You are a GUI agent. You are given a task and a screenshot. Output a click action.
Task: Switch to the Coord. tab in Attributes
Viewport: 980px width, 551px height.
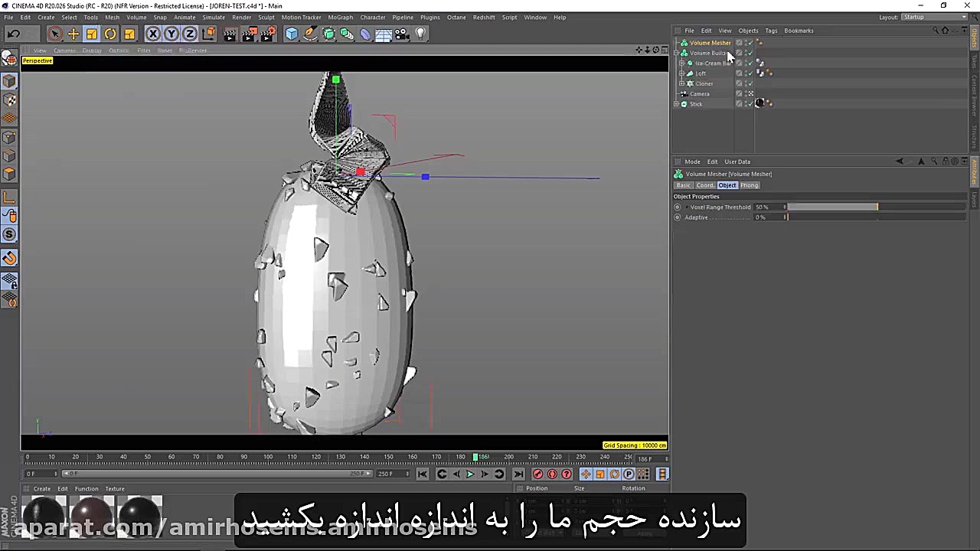pyautogui.click(x=704, y=185)
